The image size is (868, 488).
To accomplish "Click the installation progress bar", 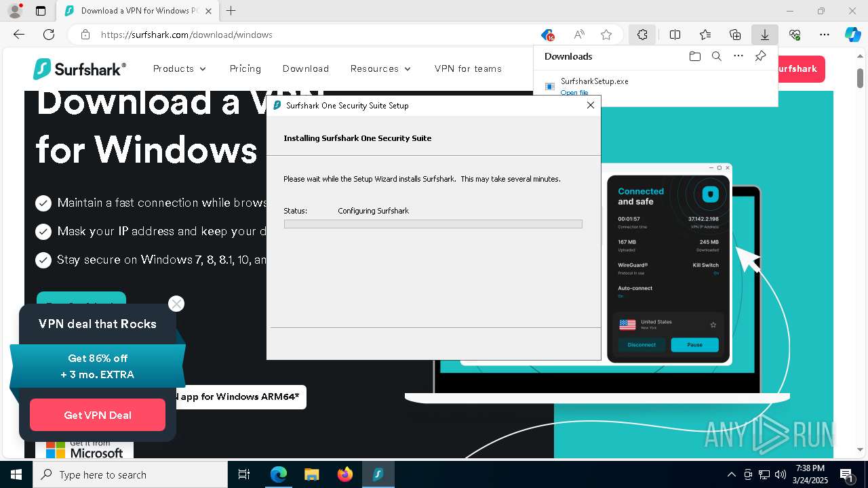I will 433,224.
